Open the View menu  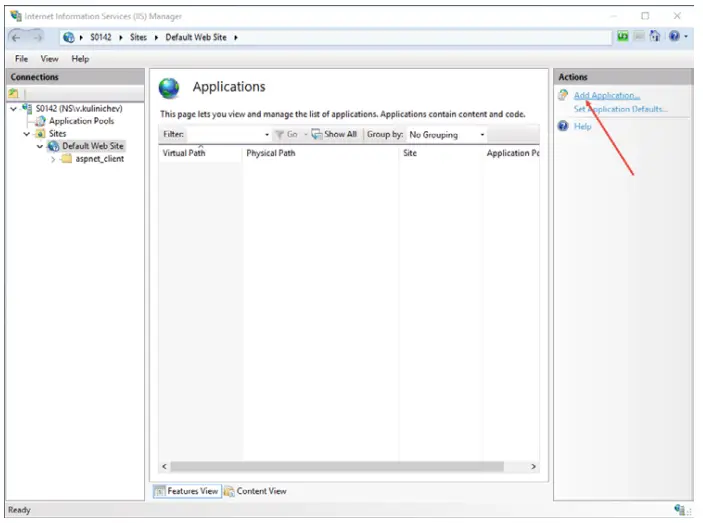point(49,59)
